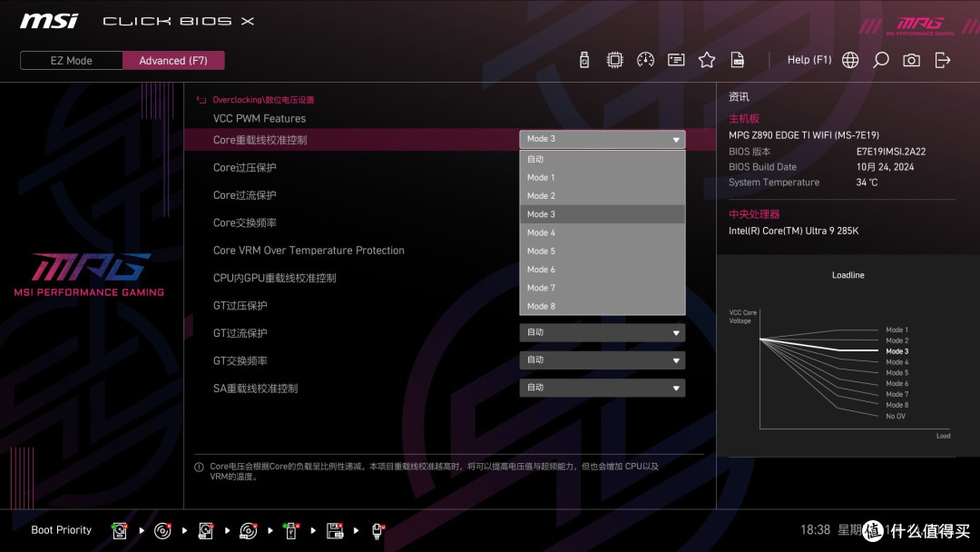Open the CPU chip icon in top toolbar
Screen dimensions: 980x552
tap(615, 60)
